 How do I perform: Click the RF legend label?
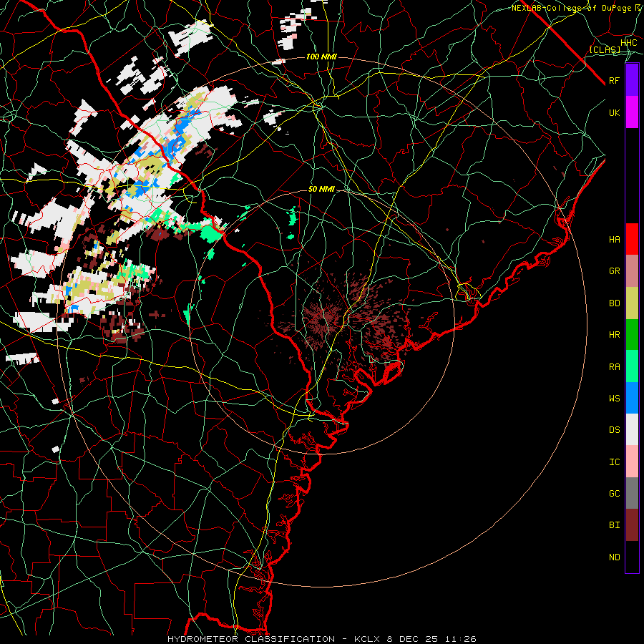click(614, 80)
